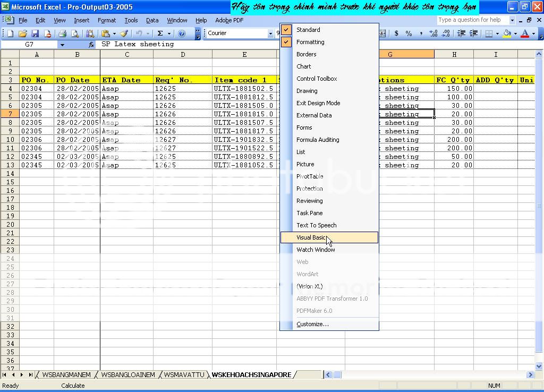This screenshot has width=544, height=392.
Task: Click the Fill Color paint bucket swatch
Action: click(507, 33)
